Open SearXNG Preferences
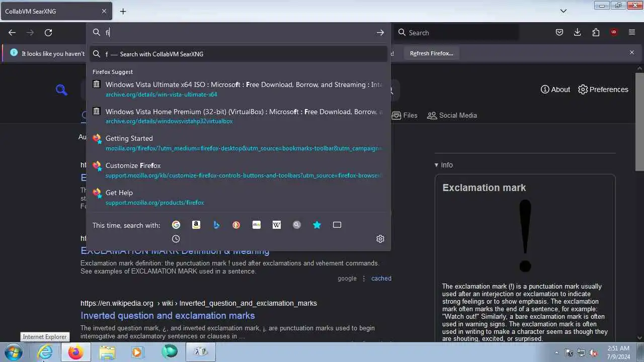Screen dimensions: 644x362 tap(603, 89)
